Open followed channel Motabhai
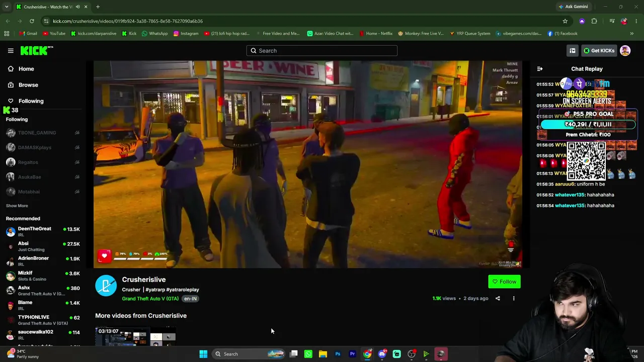Viewport: 644px width, 362px height. 28,192
